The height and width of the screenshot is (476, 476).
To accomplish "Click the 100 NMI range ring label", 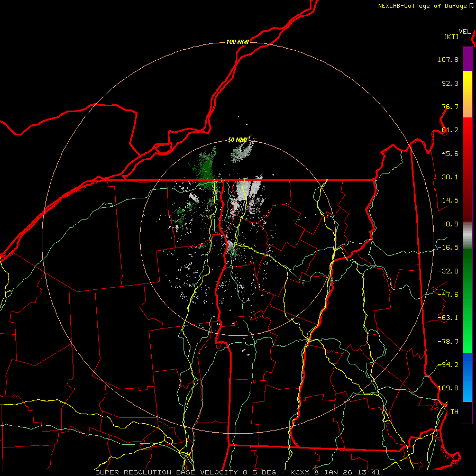I will click(237, 42).
